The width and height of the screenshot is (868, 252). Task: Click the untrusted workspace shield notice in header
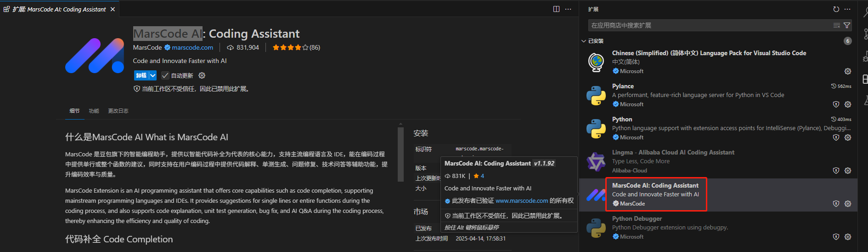pos(192,89)
